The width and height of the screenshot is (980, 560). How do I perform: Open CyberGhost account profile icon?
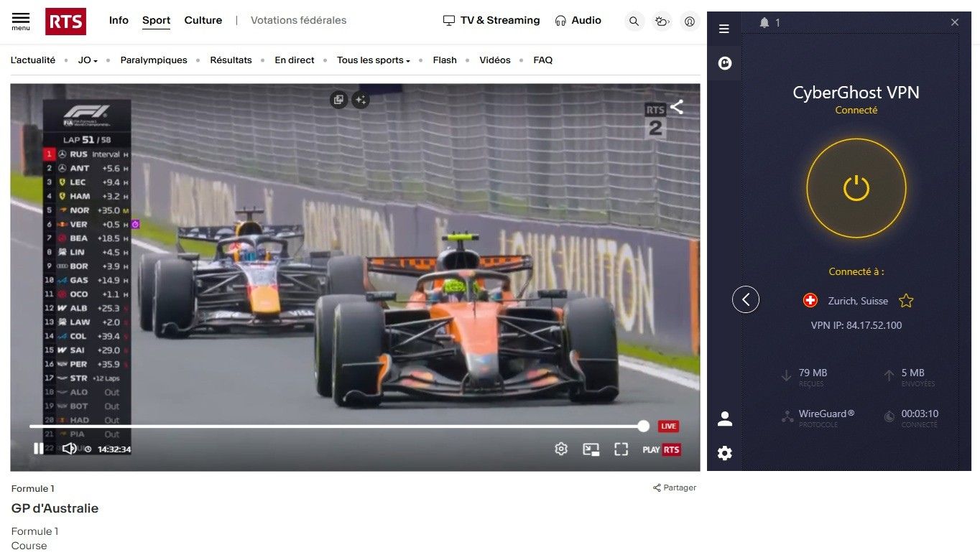(725, 419)
